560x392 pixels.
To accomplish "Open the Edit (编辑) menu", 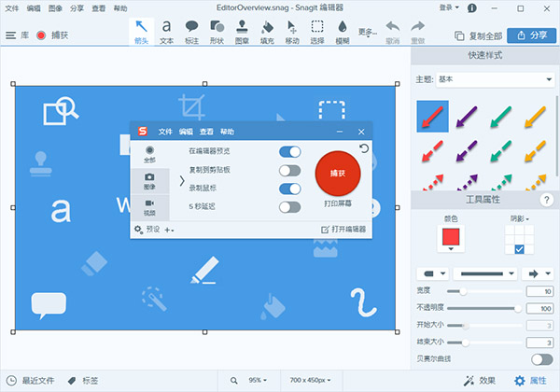I will tap(34, 8).
